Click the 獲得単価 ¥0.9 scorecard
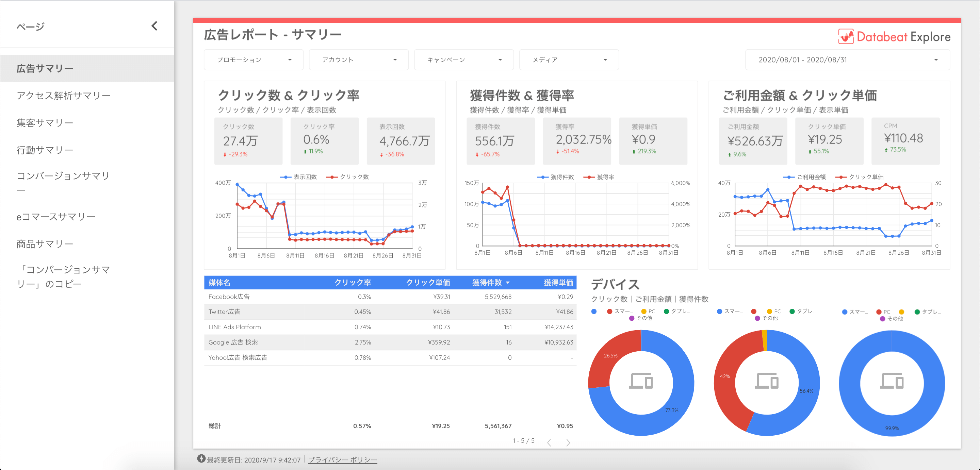Screen dimensions: 980x470 pos(653,141)
